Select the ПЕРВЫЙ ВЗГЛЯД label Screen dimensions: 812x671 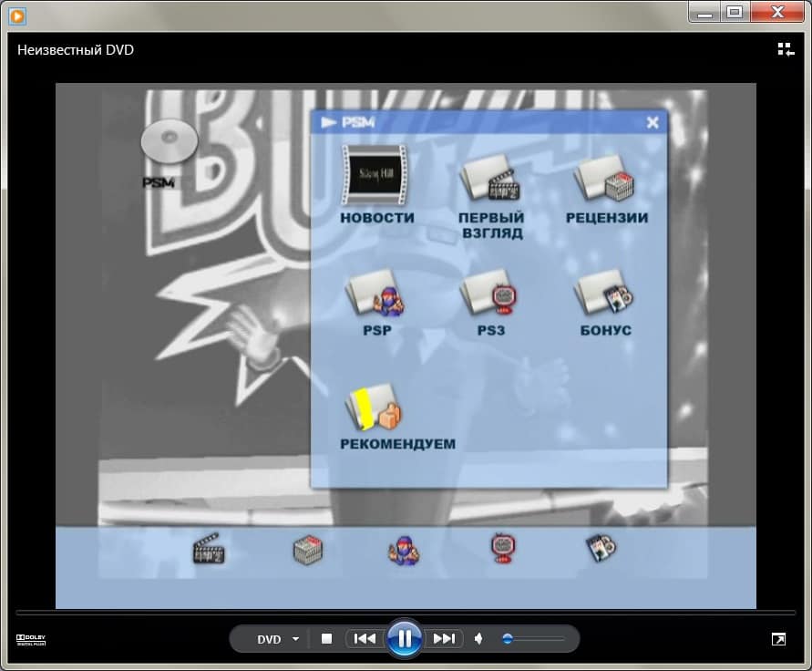[491, 225]
